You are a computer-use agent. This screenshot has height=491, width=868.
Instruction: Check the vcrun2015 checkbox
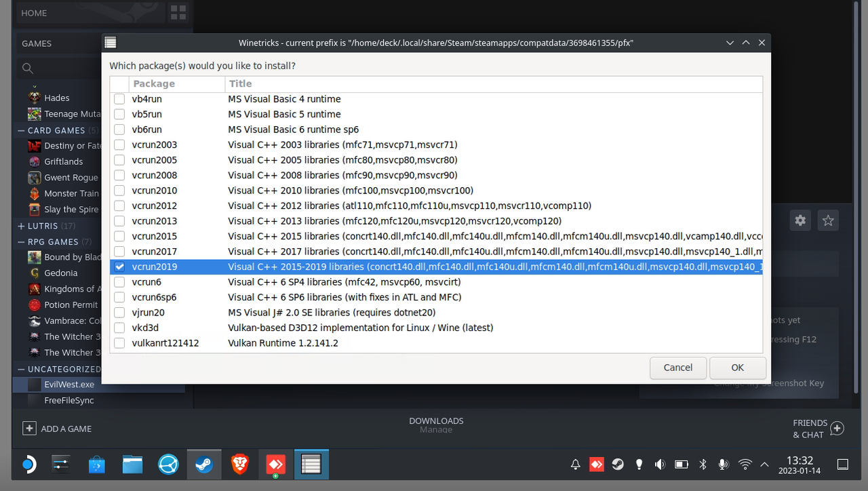tap(119, 236)
